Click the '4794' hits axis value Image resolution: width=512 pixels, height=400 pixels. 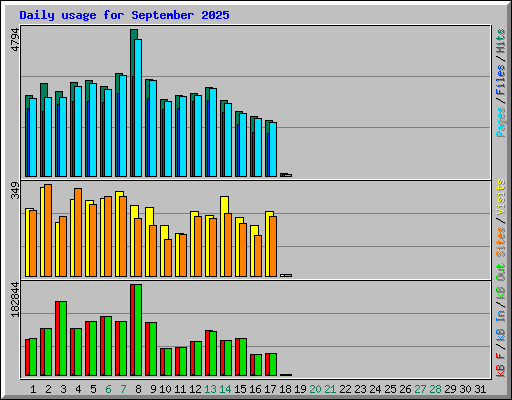(15, 40)
